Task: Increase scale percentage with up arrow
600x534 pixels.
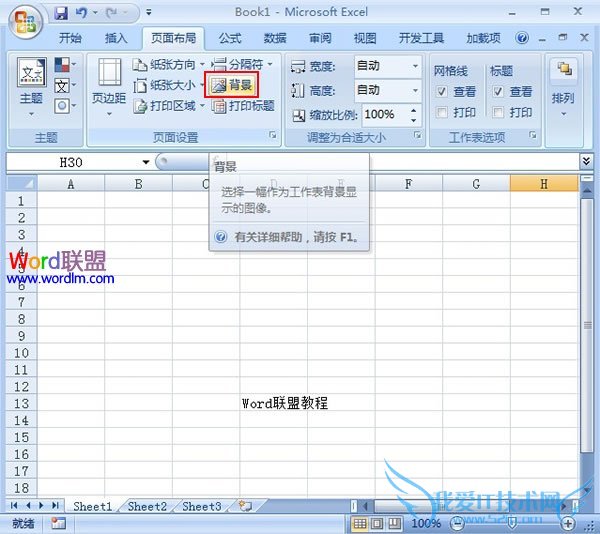Action: 414,110
